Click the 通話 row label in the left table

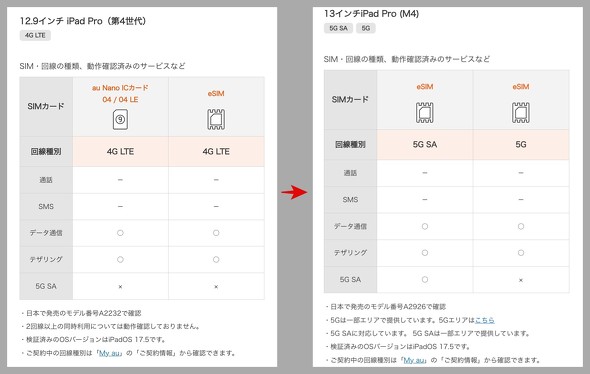46,180
